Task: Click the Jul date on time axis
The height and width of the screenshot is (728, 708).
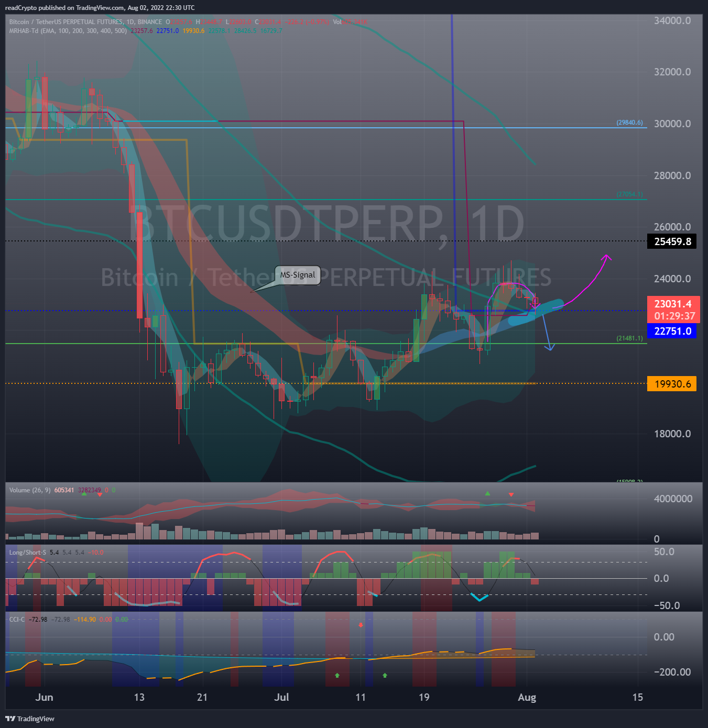Action: point(281,697)
